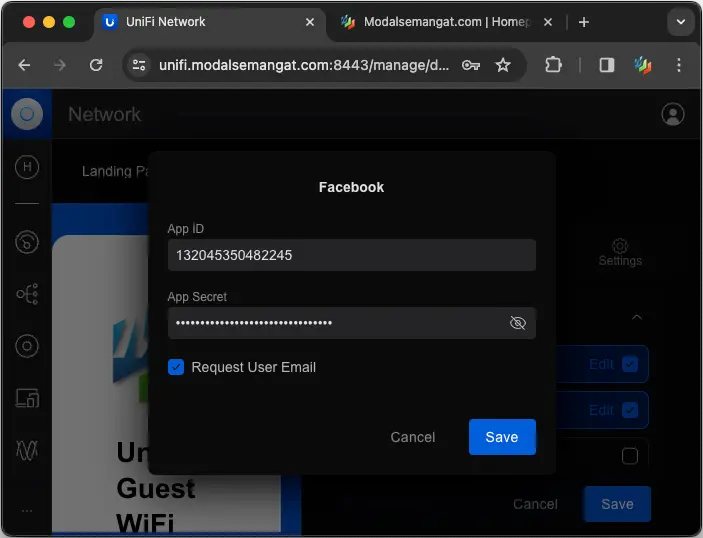
Task: Toggle App Secret visibility eye icon
Action: pyautogui.click(x=518, y=323)
